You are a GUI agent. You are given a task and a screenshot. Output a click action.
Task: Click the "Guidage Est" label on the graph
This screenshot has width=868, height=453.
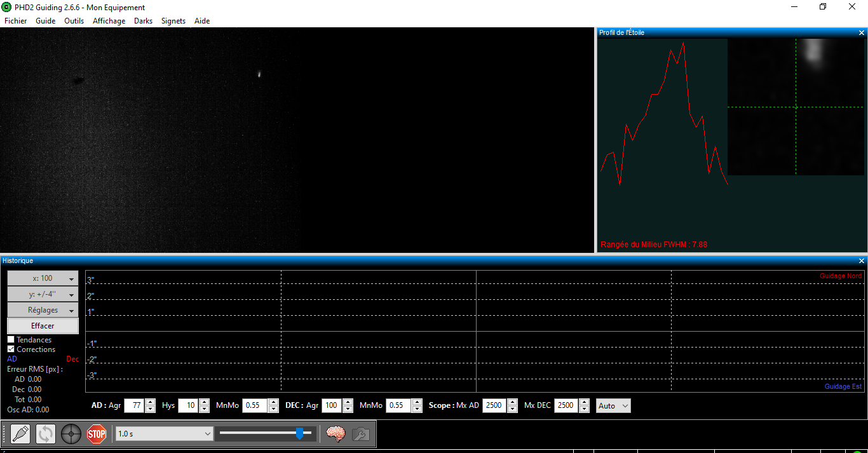[843, 386]
